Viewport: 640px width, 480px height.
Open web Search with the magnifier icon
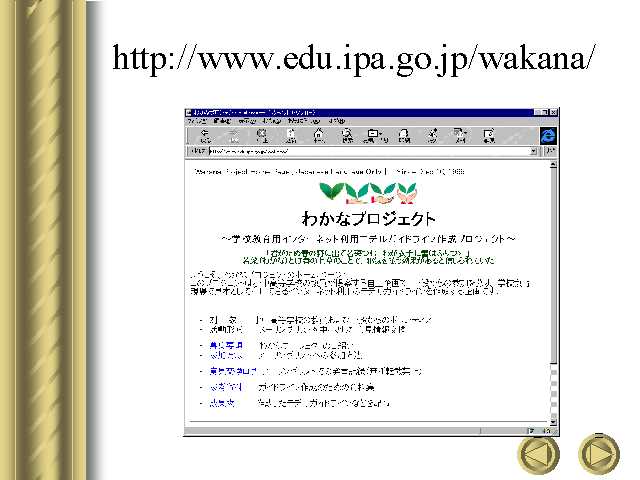(x=347, y=136)
